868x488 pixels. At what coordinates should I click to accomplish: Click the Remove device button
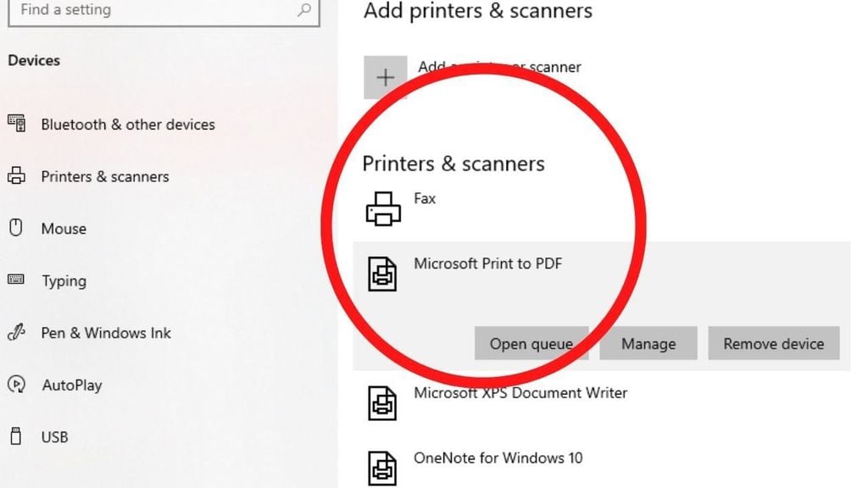[773, 344]
